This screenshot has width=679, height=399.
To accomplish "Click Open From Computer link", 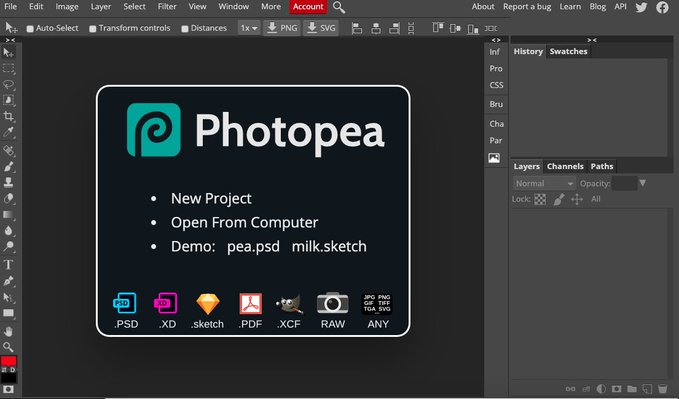I will coord(244,222).
